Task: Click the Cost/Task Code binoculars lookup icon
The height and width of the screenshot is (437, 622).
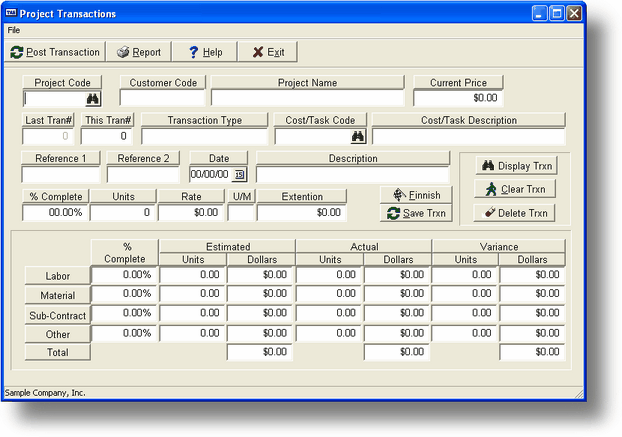Action: pyautogui.click(x=358, y=137)
